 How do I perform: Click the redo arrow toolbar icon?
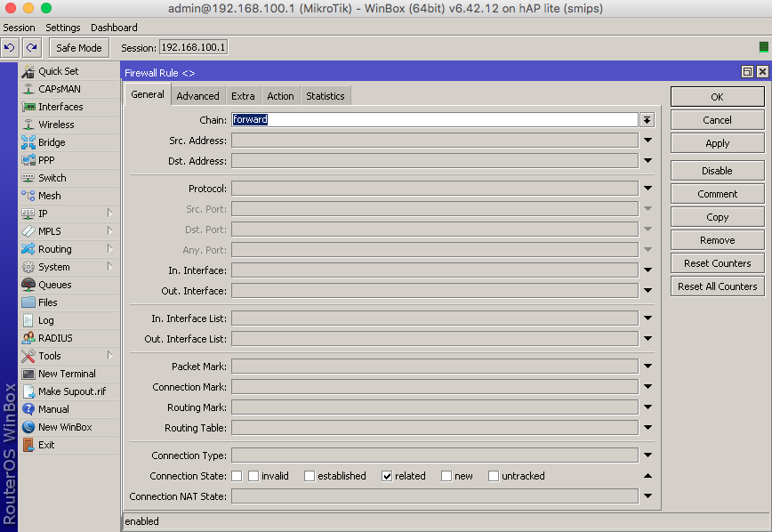31,48
